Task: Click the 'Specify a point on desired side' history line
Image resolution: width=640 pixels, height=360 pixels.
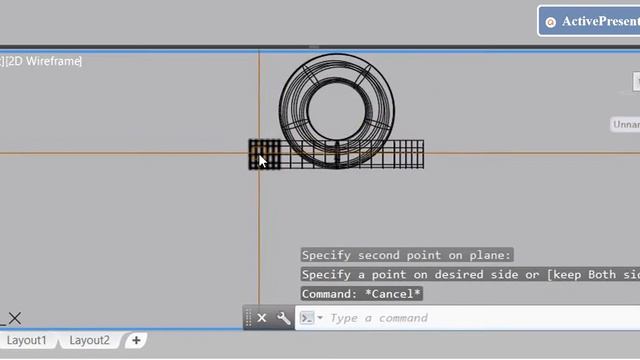Action: (x=470, y=274)
